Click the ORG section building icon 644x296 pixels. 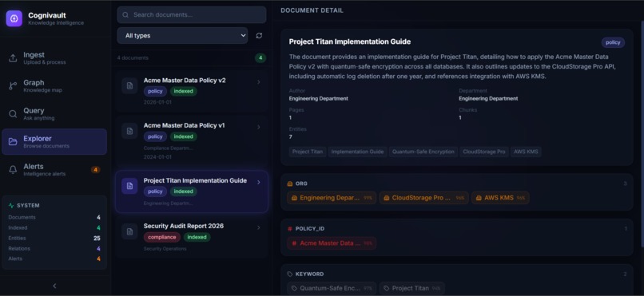pos(290,184)
